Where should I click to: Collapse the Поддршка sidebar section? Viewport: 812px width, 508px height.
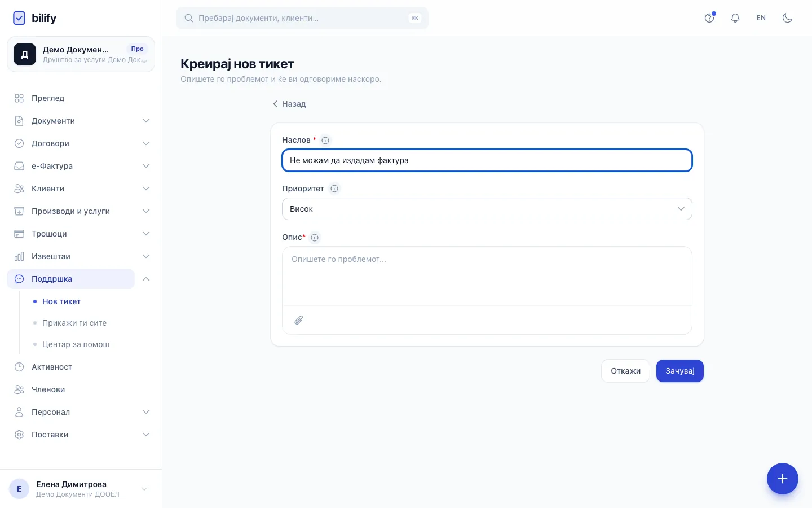click(x=146, y=279)
